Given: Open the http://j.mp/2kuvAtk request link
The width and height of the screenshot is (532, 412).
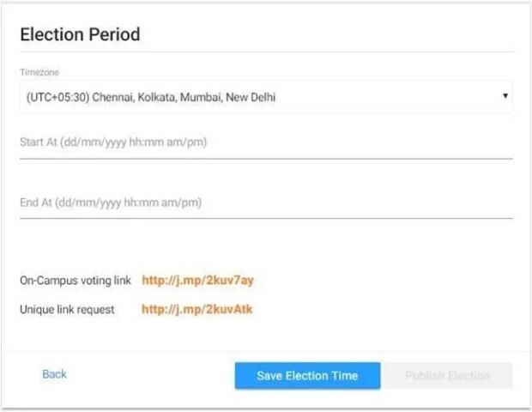Looking at the screenshot, I should click(197, 309).
